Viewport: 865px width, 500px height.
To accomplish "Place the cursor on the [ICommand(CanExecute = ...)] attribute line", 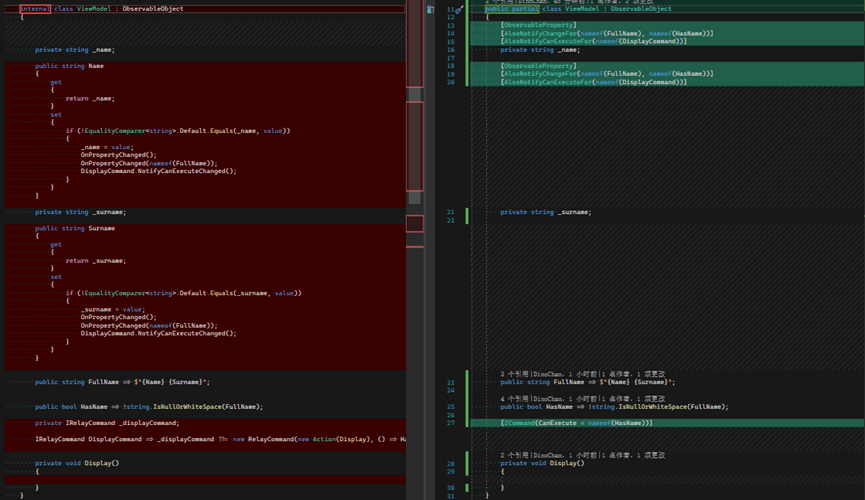I will point(576,423).
